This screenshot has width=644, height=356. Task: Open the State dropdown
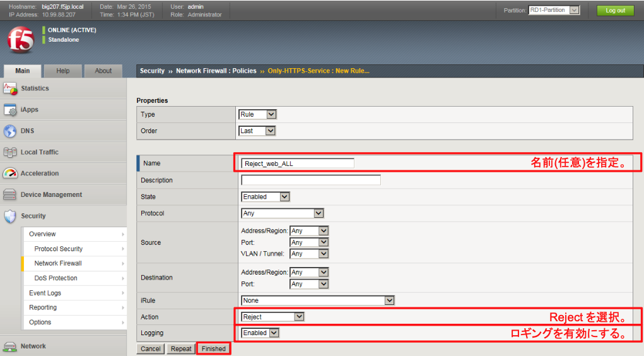pos(266,197)
